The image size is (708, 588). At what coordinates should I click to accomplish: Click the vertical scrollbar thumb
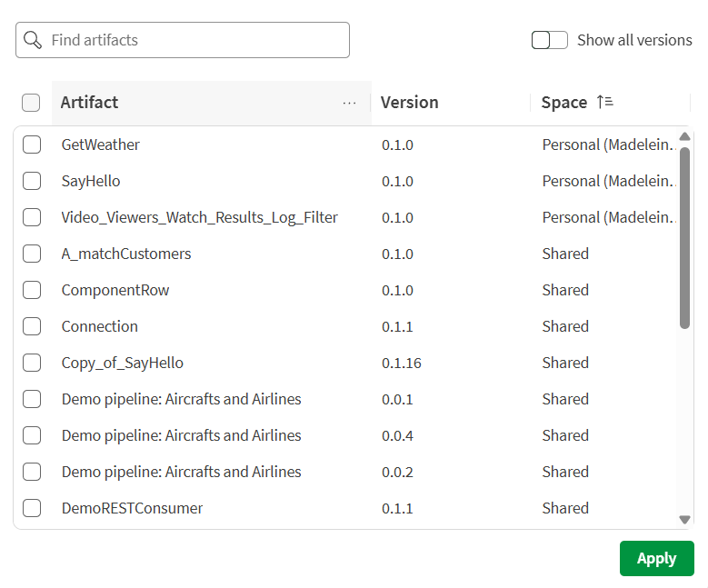pos(684,236)
